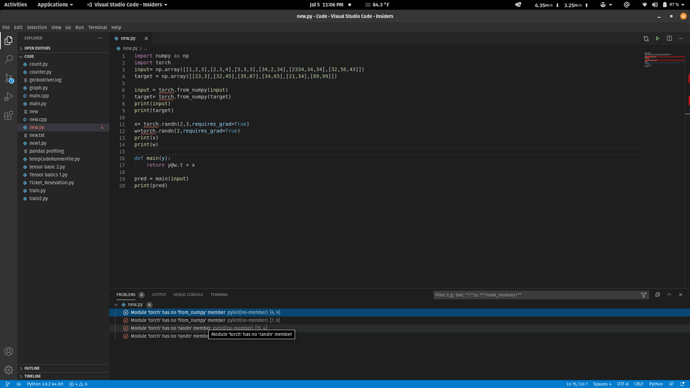Open train2.py in Explorer
The image size is (690, 388).
39,198
